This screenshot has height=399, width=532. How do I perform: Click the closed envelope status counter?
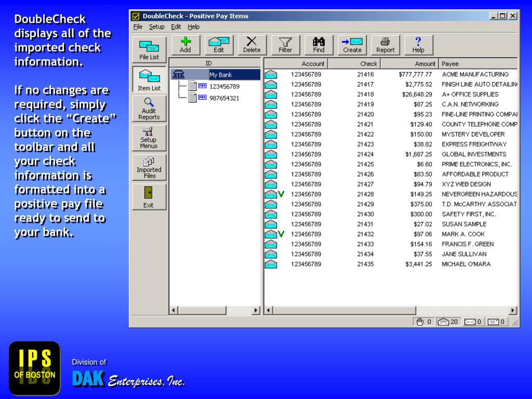click(x=473, y=322)
